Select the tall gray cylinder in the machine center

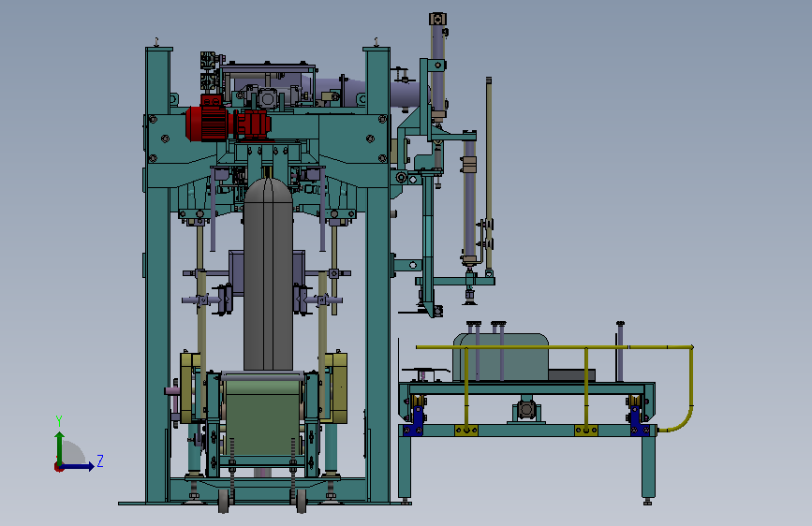coord(268,274)
